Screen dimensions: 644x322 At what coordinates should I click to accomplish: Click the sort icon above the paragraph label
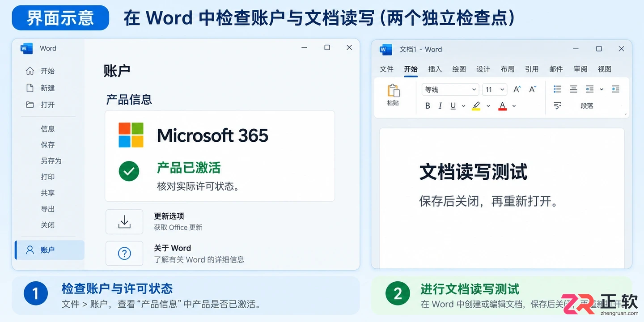pyautogui.click(x=557, y=106)
